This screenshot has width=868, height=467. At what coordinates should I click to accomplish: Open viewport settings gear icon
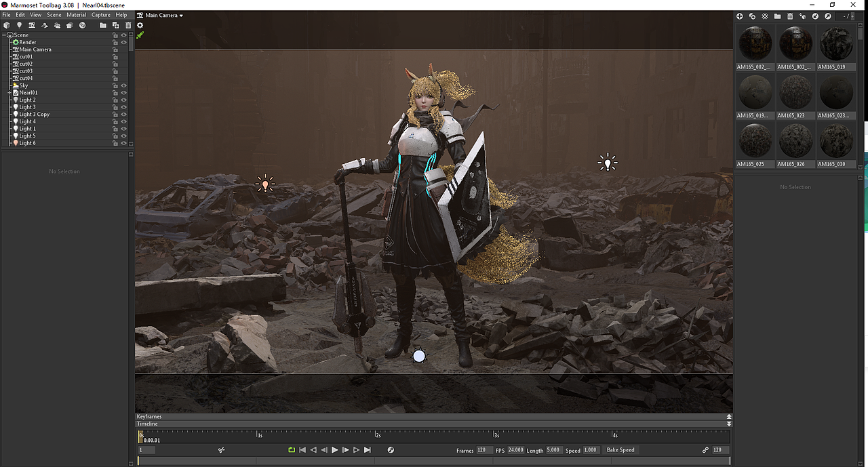(x=140, y=25)
